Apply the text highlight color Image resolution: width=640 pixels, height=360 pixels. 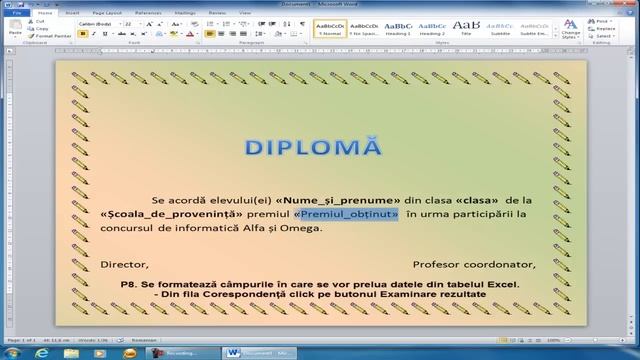[174, 34]
